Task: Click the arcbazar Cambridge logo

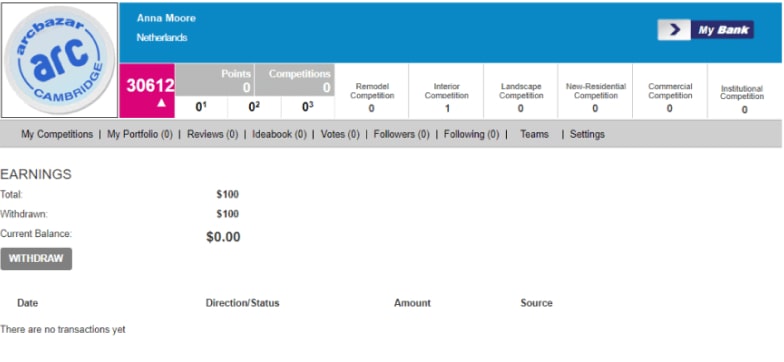Action: click(x=60, y=60)
